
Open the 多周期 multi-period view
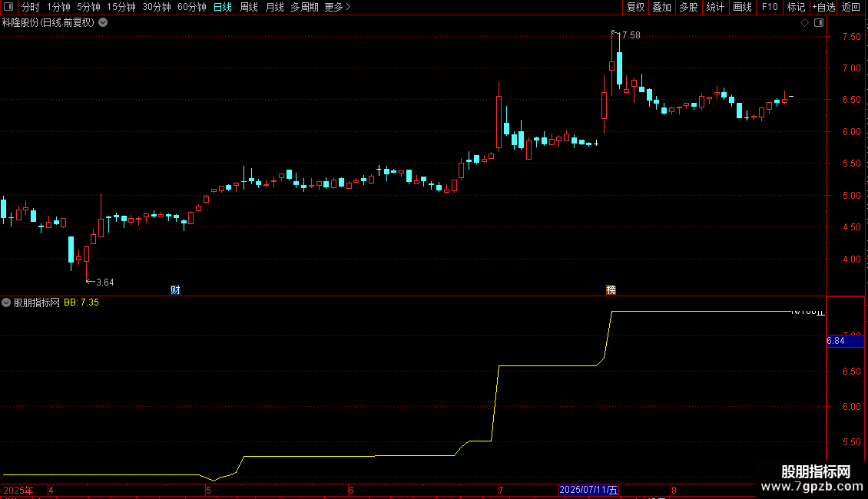point(304,7)
